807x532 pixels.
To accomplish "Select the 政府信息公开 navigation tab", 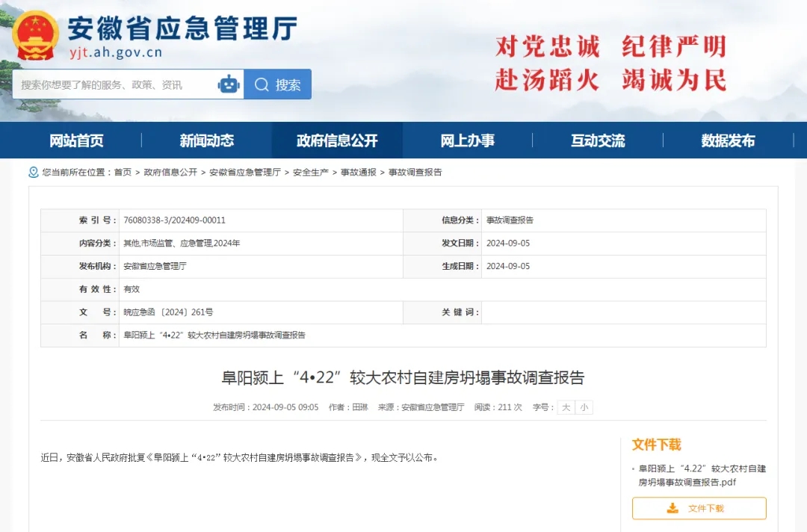I will pos(337,140).
